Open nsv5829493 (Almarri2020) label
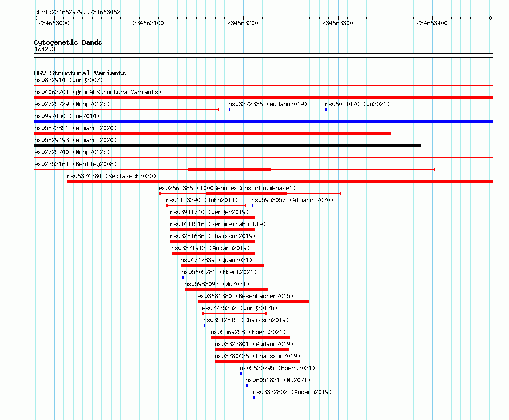 [75, 140]
